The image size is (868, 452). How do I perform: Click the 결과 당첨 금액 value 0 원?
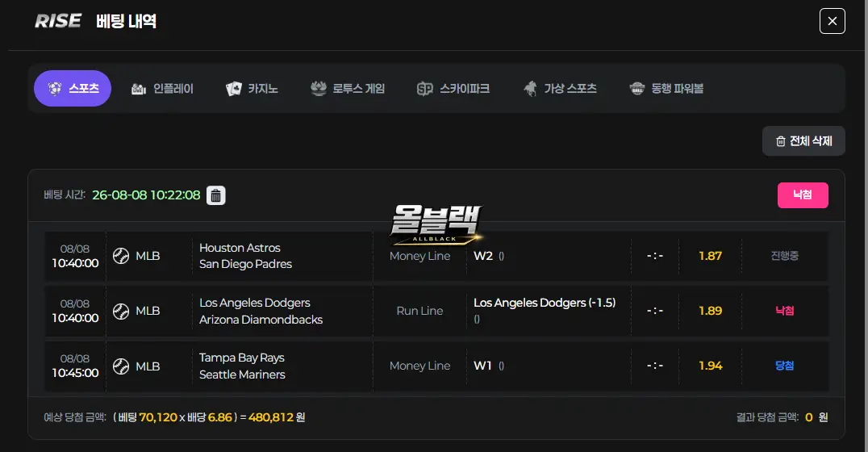coord(816,417)
